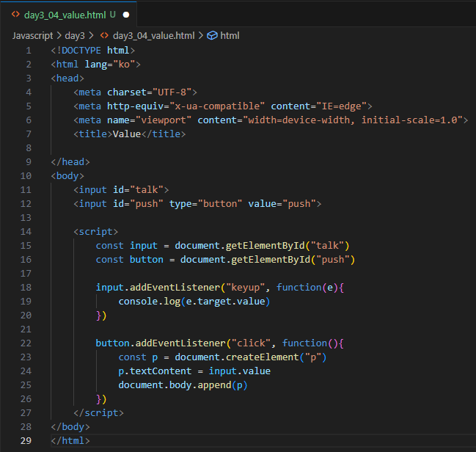This screenshot has height=452, width=476.
Task: Click the "IE=edge" content value
Action: [342, 106]
